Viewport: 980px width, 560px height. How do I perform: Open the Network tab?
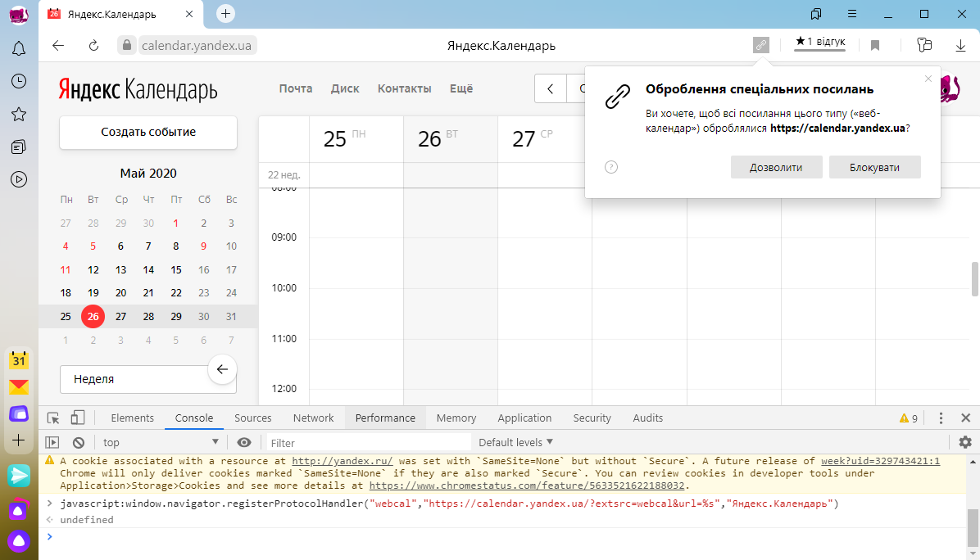point(313,418)
